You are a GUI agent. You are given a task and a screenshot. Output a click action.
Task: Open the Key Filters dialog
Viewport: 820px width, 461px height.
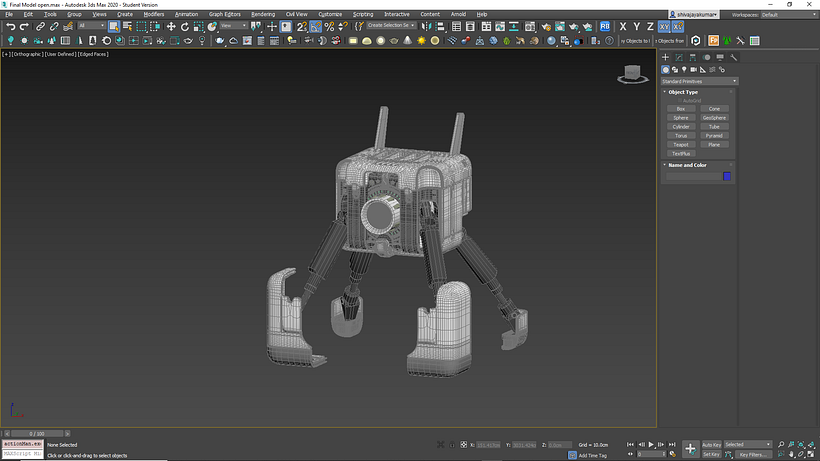pos(753,455)
